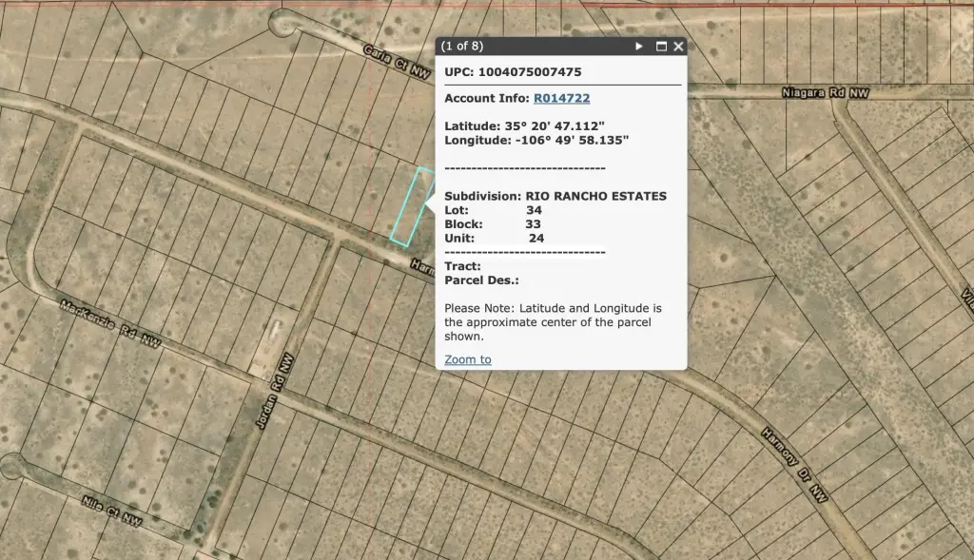This screenshot has height=560, width=974.
Task: Click the popup title "(1 of 8)"
Action: click(463, 46)
